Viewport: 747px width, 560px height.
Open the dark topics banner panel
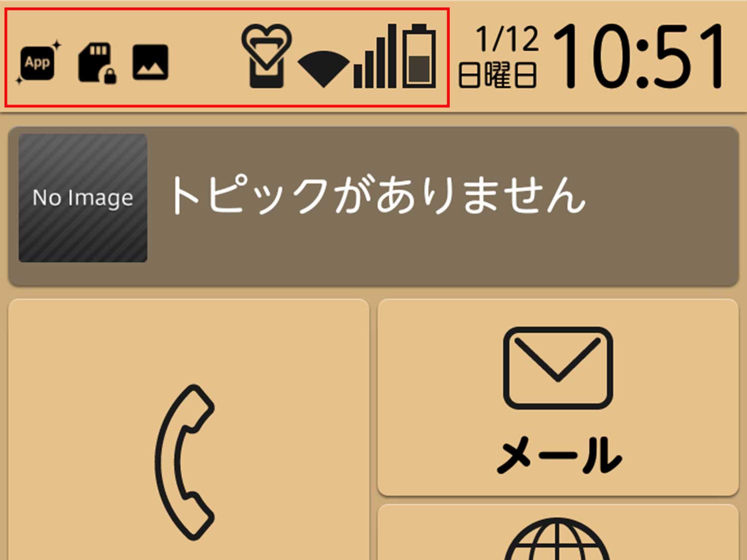[373, 207]
